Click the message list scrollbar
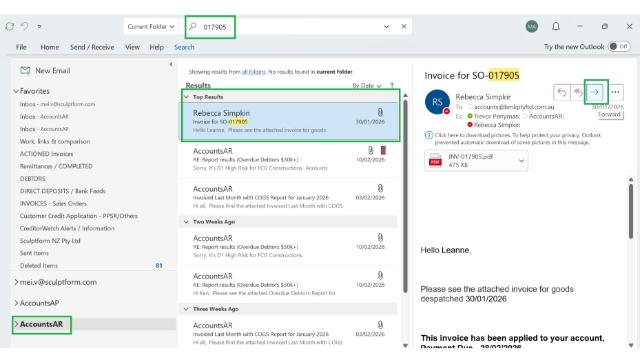Image resolution: width=640 pixels, height=360 pixels. 405,196
